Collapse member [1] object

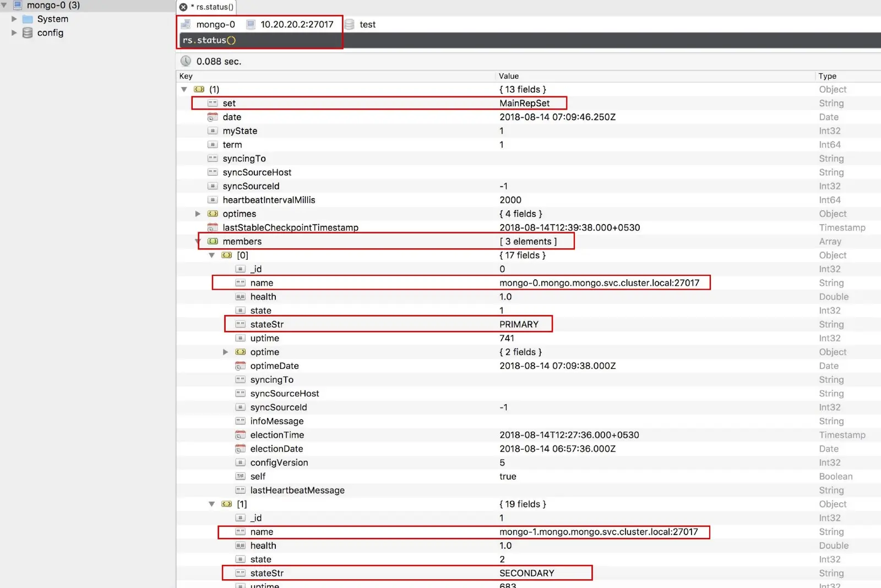[x=212, y=504]
